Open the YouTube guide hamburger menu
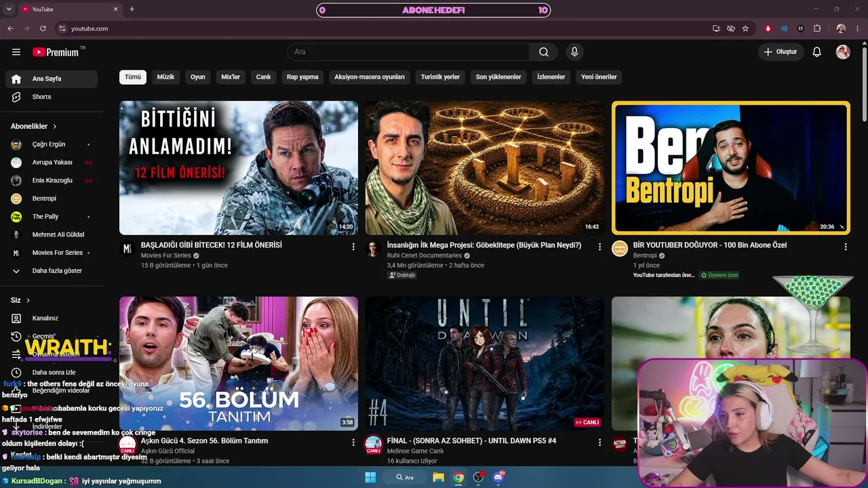Viewport: 868px width, 488px height. pos(16,52)
